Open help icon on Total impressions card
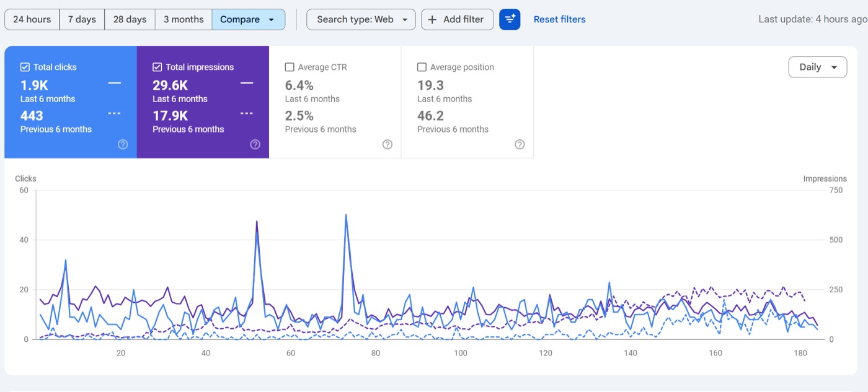Image resolution: width=868 pixels, height=392 pixels. [255, 144]
